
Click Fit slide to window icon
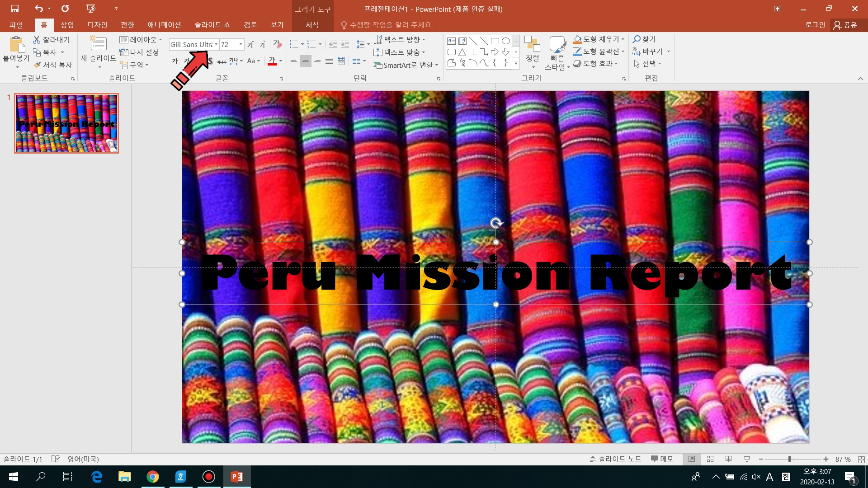click(x=861, y=459)
